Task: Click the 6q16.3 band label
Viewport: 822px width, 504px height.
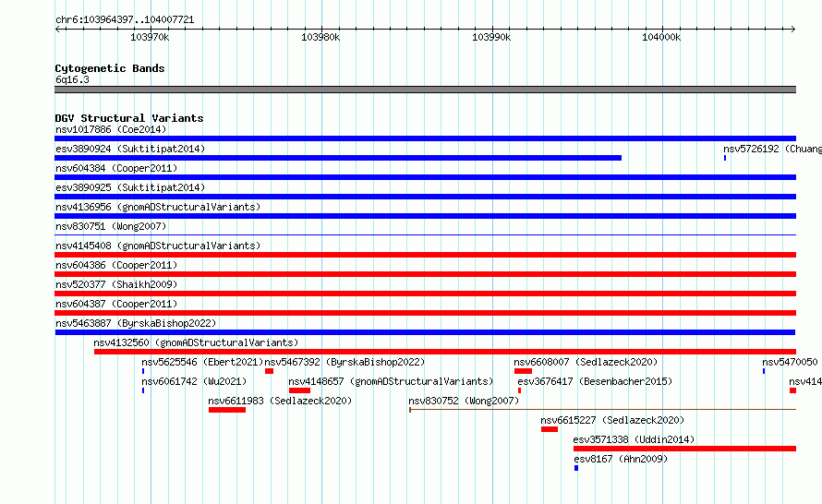Action: coord(72,79)
